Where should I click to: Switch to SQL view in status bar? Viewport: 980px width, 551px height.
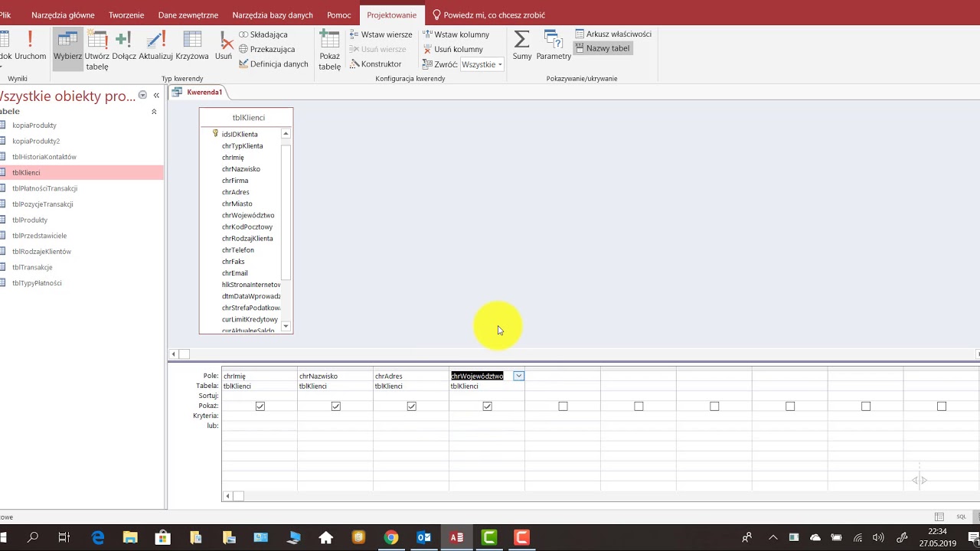962,517
